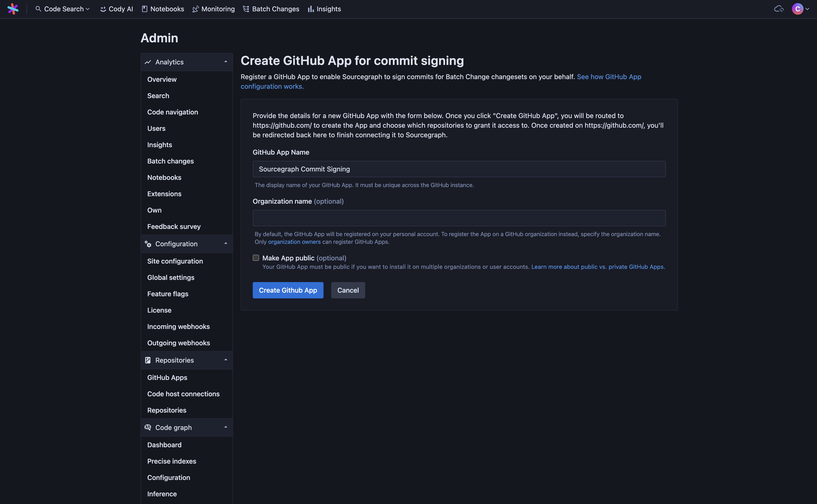
Task: Open the Code host connections page
Action: pos(183,394)
